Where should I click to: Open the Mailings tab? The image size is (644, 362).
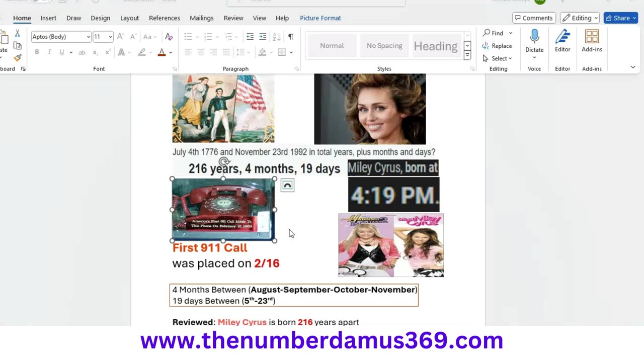pos(201,18)
